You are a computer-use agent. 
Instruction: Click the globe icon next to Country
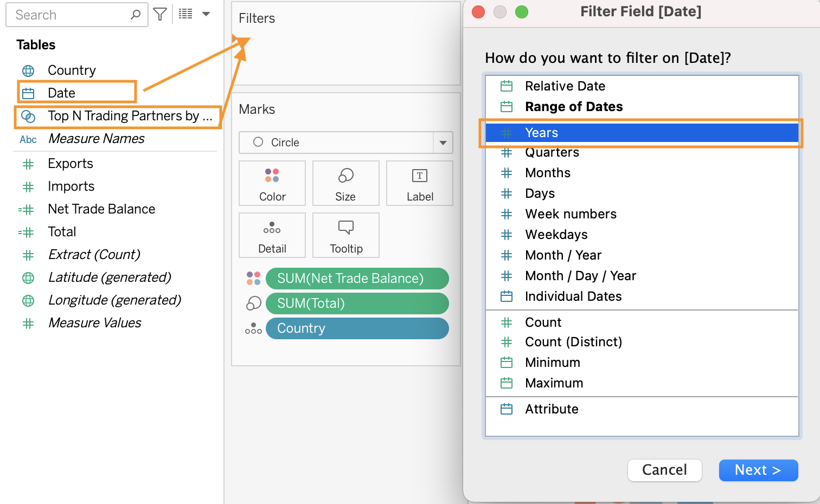pyautogui.click(x=28, y=70)
